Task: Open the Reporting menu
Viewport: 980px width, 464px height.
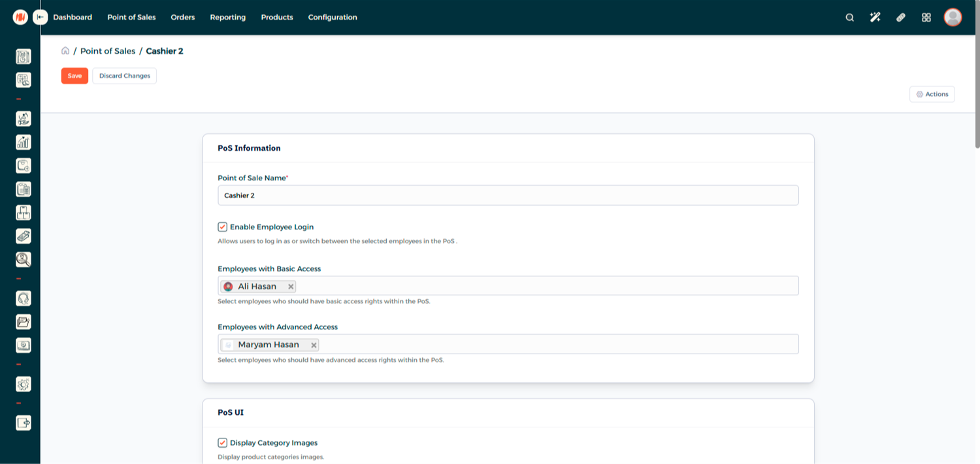Action: tap(227, 18)
